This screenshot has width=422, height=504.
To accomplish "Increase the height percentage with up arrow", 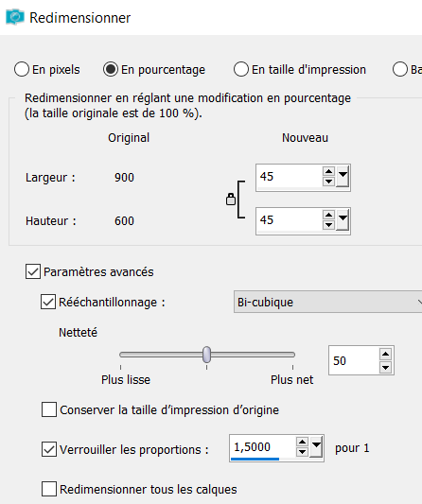I will point(328,215).
